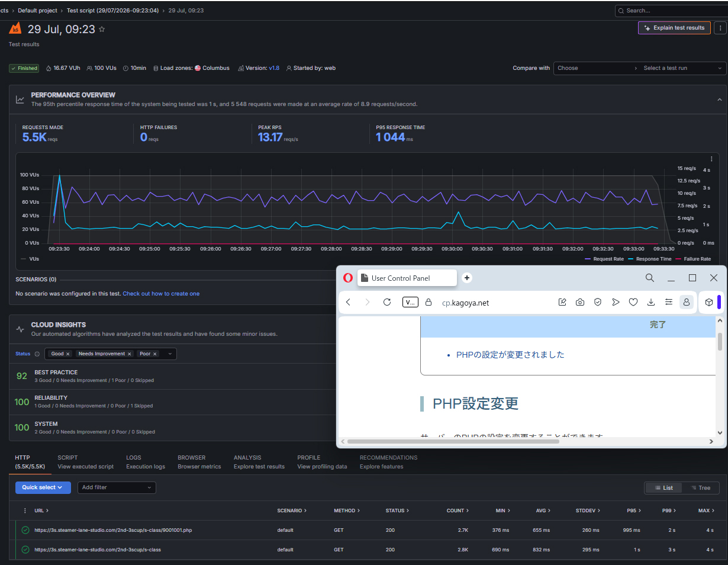Click the k6 logo next to the test title

click(x=15, y=28)
